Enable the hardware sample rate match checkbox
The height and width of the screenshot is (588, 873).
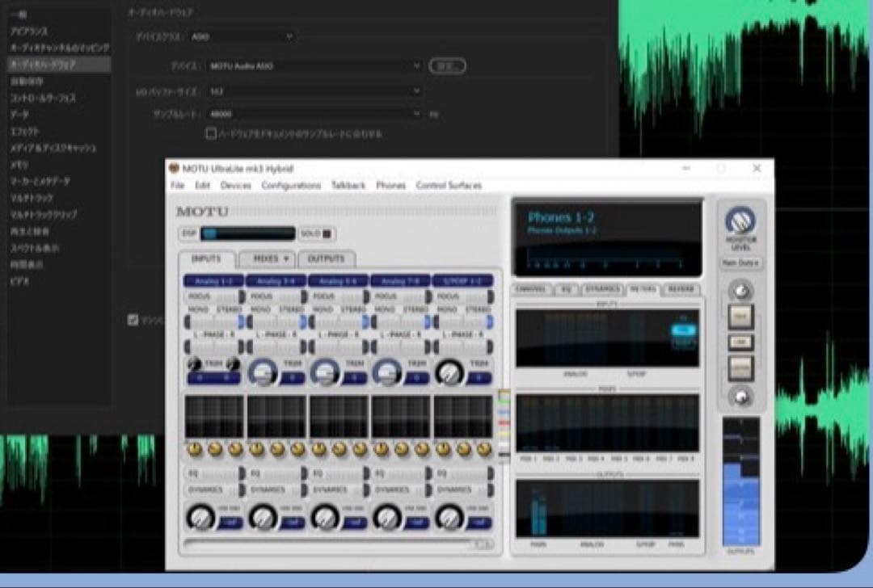(x=211, y=134)
